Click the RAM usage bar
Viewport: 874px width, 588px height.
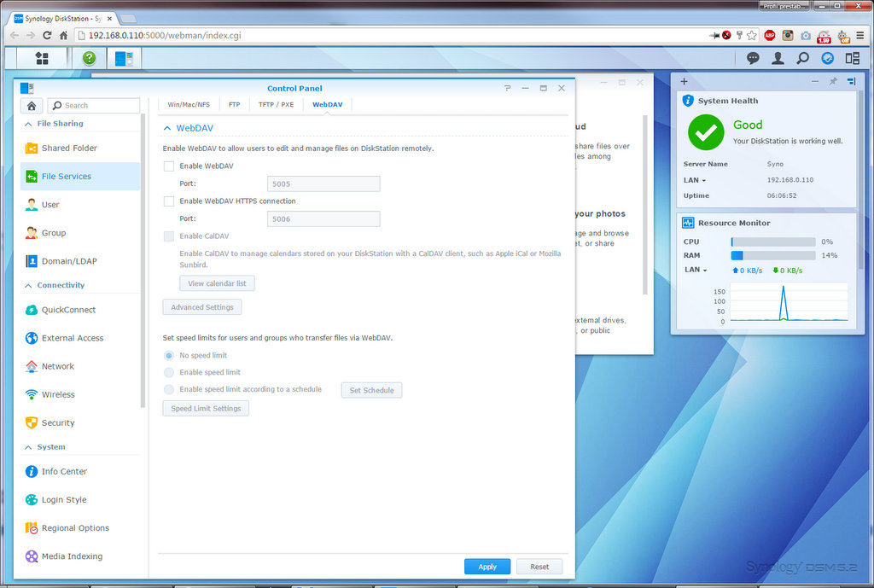[x=773, y=255]
